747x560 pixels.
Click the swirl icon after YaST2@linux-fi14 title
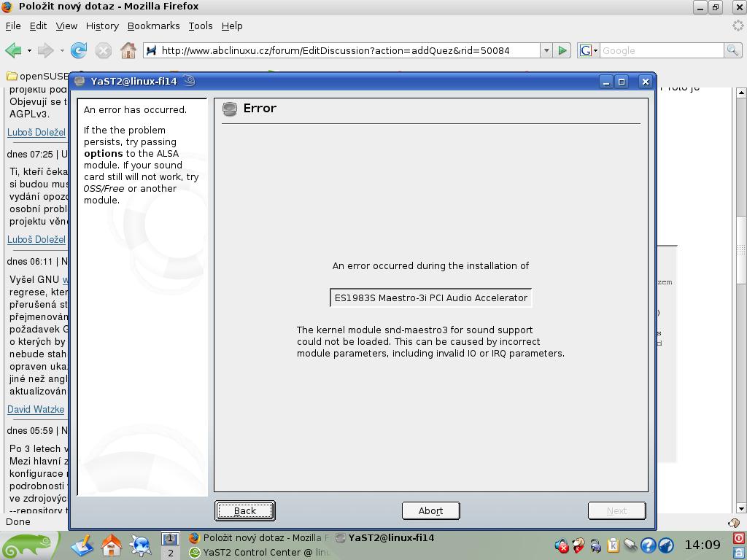pyautogui.click(x=189, y=81)
